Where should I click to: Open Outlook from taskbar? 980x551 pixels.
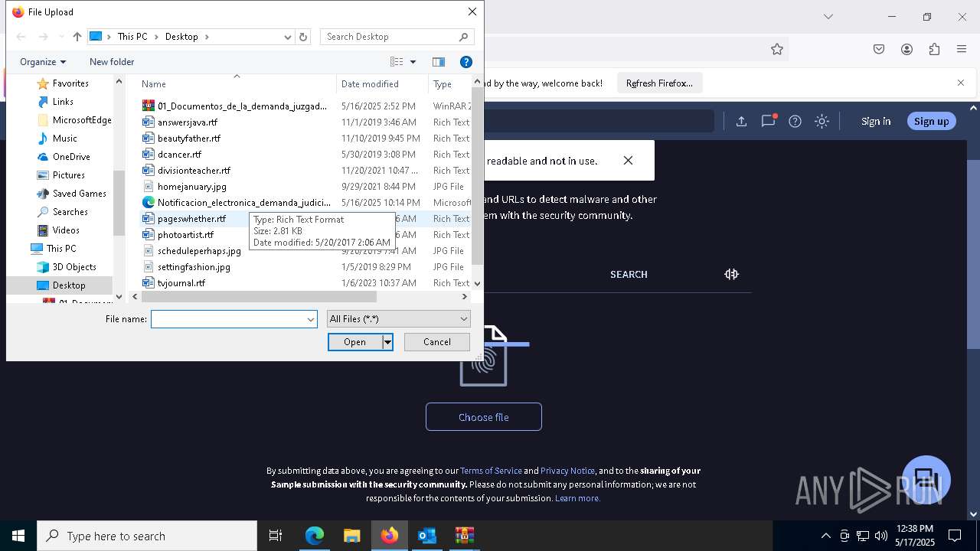(x=427, y=536)
